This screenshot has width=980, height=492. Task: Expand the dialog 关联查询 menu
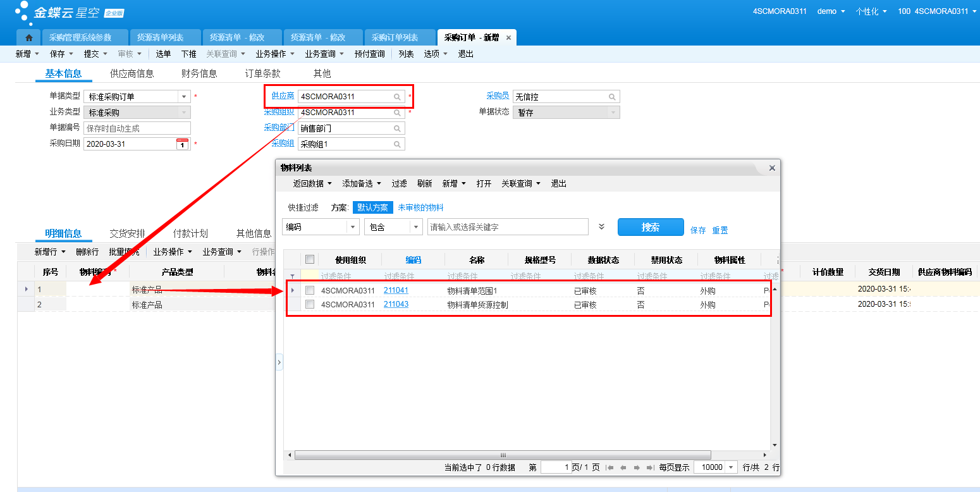(x=521, y=183)
